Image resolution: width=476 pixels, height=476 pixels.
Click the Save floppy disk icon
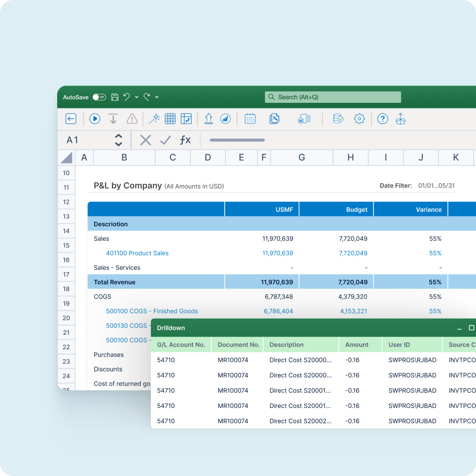pyautogui.click(x=115, y=97)
